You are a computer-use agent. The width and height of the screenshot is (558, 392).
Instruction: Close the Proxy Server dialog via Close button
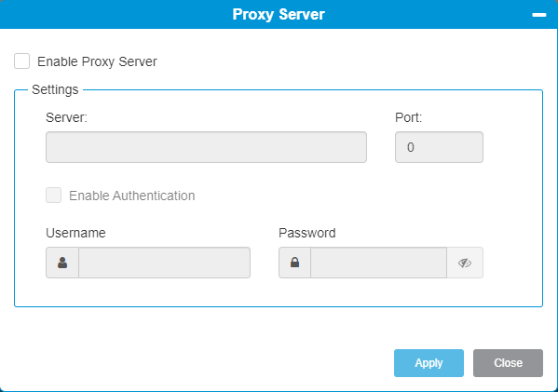point(508,363)
